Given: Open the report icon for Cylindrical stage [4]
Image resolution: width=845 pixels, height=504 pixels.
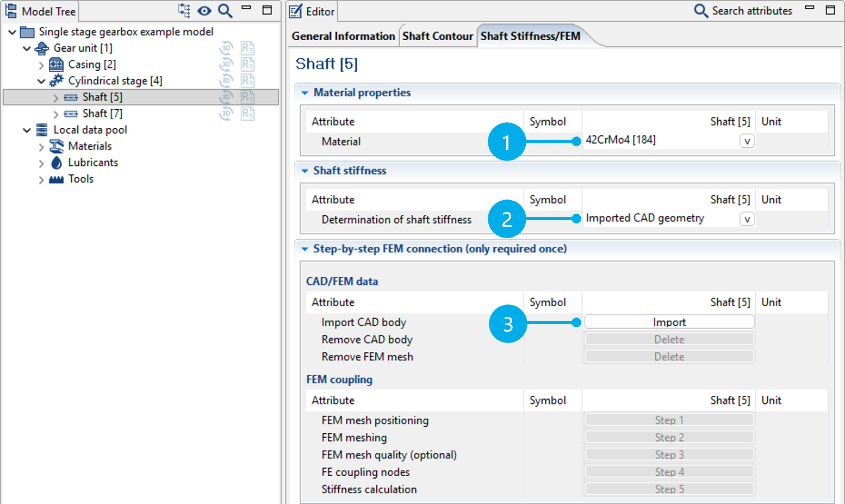Looking at the screenshot, I should click(x=247, y=81).
